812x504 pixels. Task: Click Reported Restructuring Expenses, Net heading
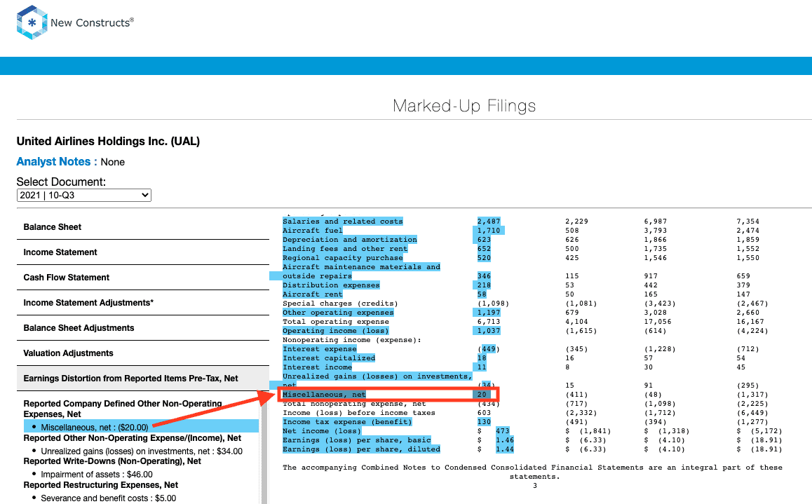click(100, 485)
